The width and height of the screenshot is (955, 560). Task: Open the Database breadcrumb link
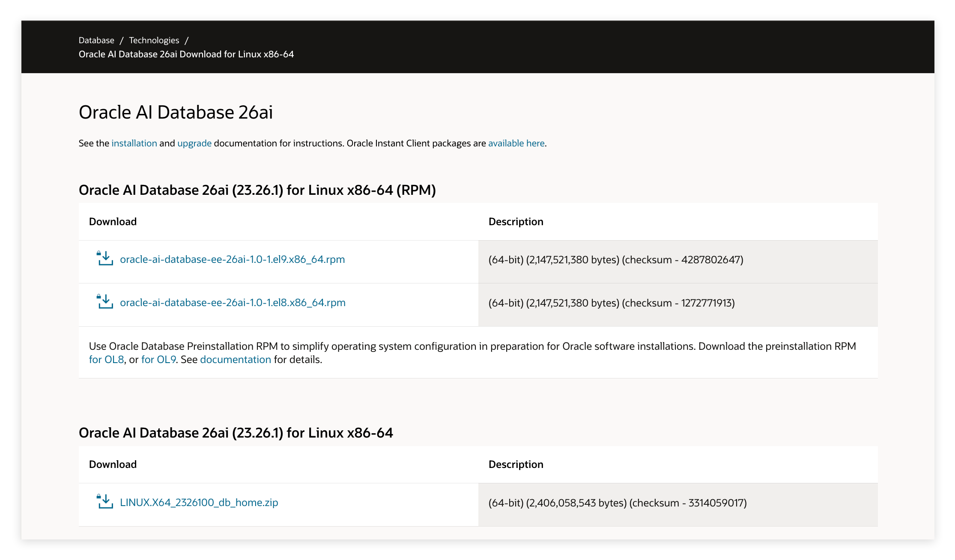(x=96, y=40)
